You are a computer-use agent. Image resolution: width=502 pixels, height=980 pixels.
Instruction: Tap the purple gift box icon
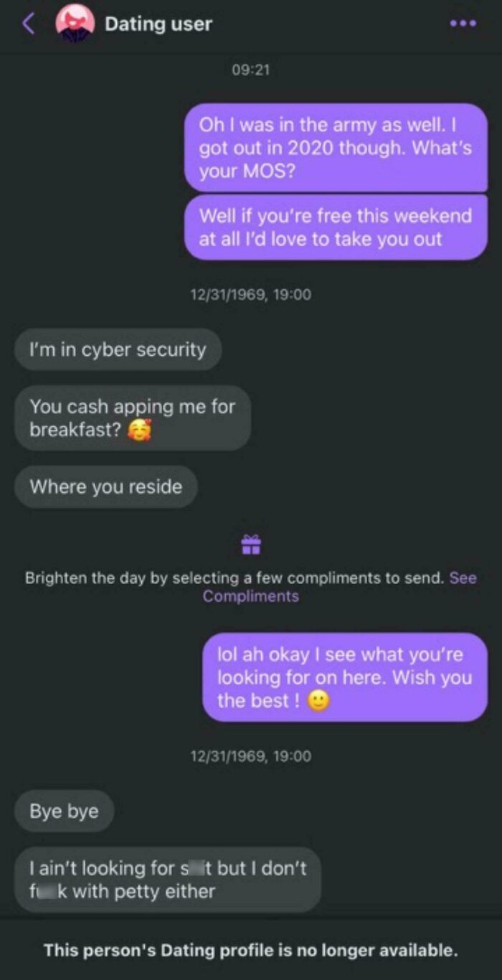(x=251, y=545)
